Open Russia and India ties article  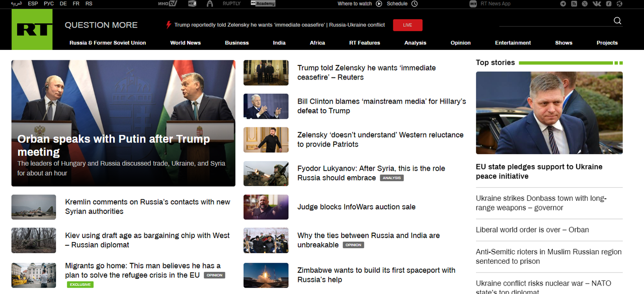point(369,240)
